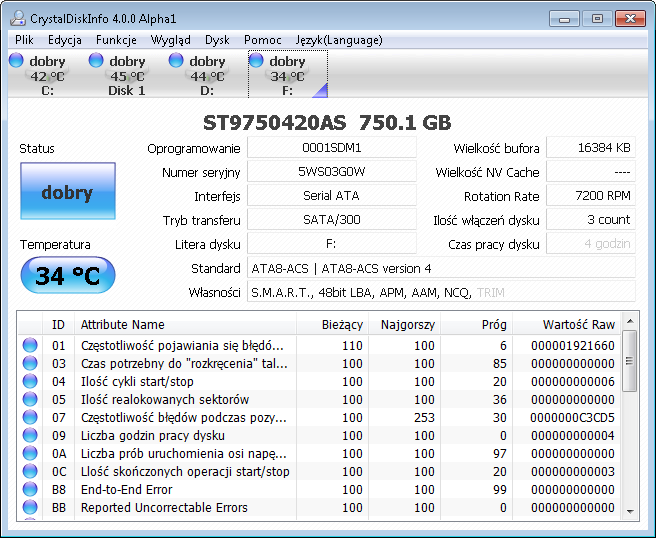Open the Plik menu
Viewport: 656px width, 538px height.
pos(24,40)
